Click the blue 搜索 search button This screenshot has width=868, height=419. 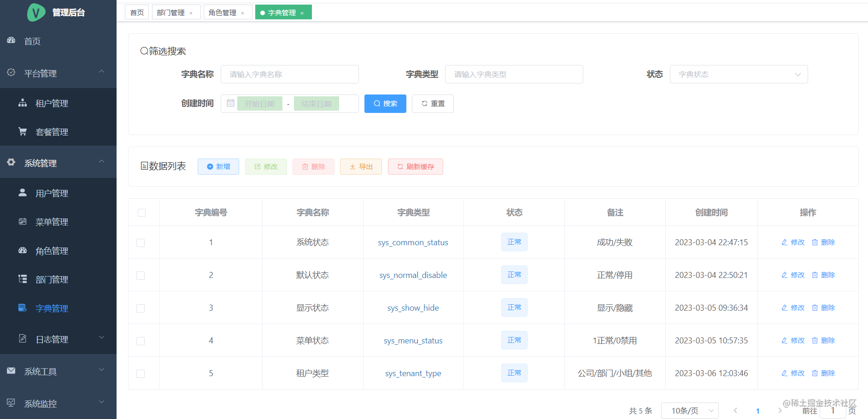(x=385, y=104)
